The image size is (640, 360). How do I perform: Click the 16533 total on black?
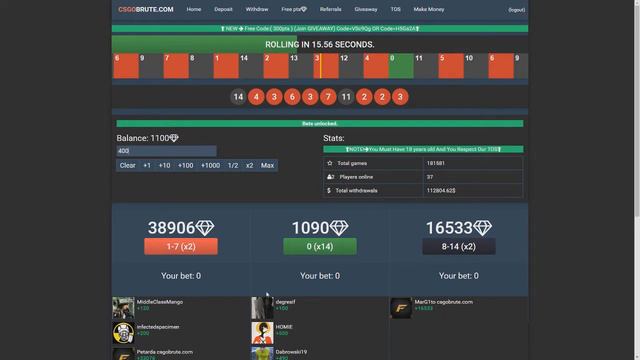[x=449, y=228]
